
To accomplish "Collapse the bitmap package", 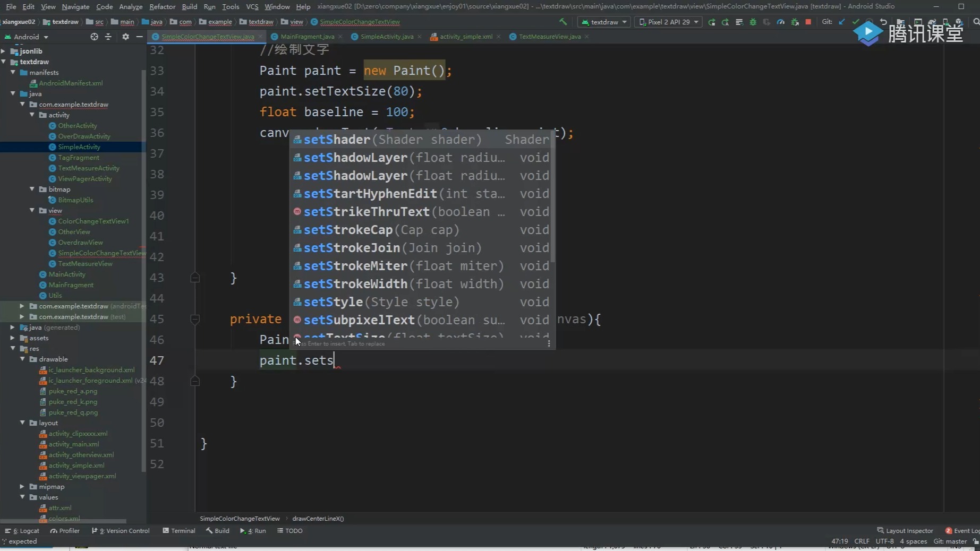I will coord(32,189).
